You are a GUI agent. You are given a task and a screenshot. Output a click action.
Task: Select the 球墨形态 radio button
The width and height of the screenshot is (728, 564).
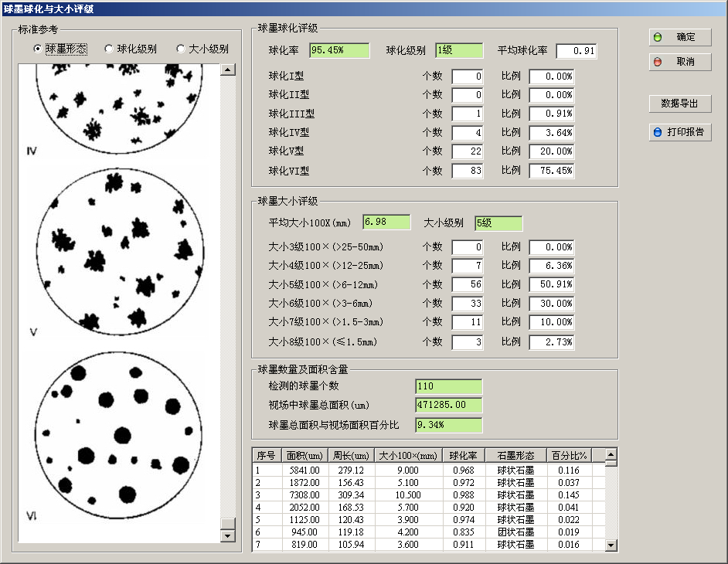coord(37,49)
